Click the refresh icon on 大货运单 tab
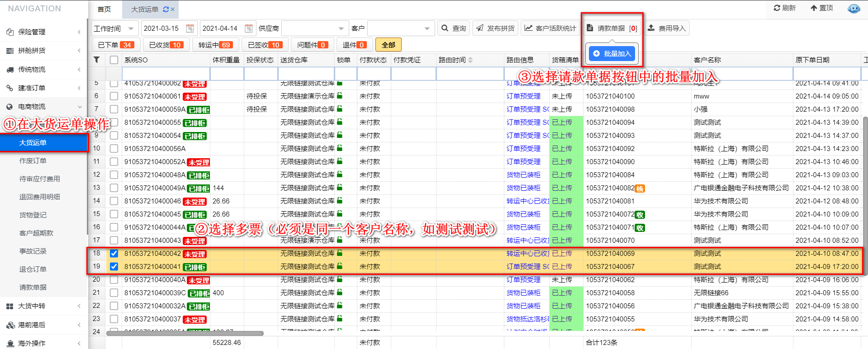 click(166, 9)
